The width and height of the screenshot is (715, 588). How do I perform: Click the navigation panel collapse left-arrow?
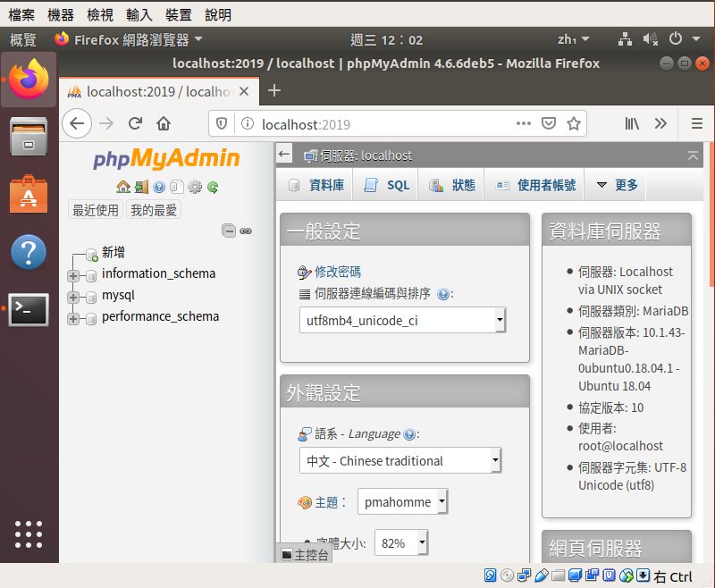pos(284,154)
